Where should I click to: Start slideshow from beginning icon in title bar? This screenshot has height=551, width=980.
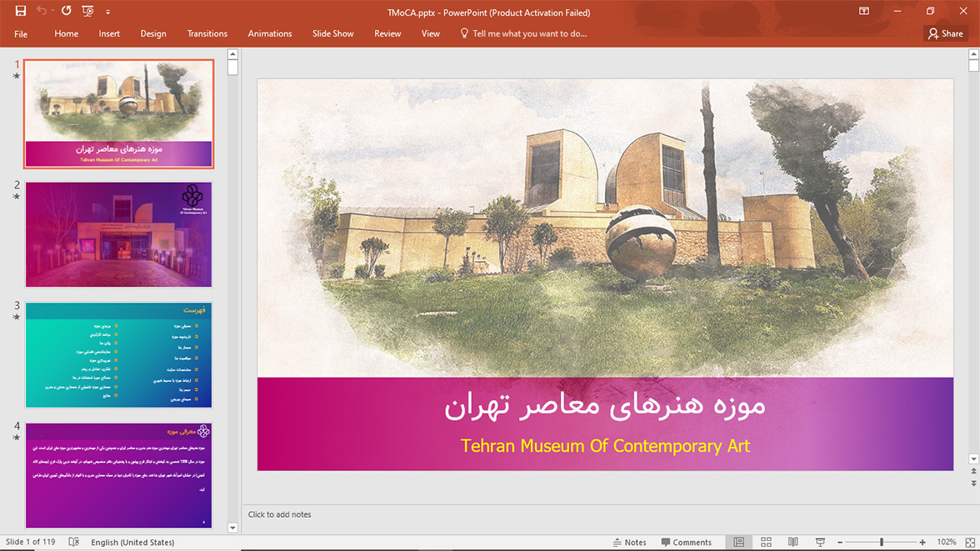pyautogui.click(x=87, y=11)
